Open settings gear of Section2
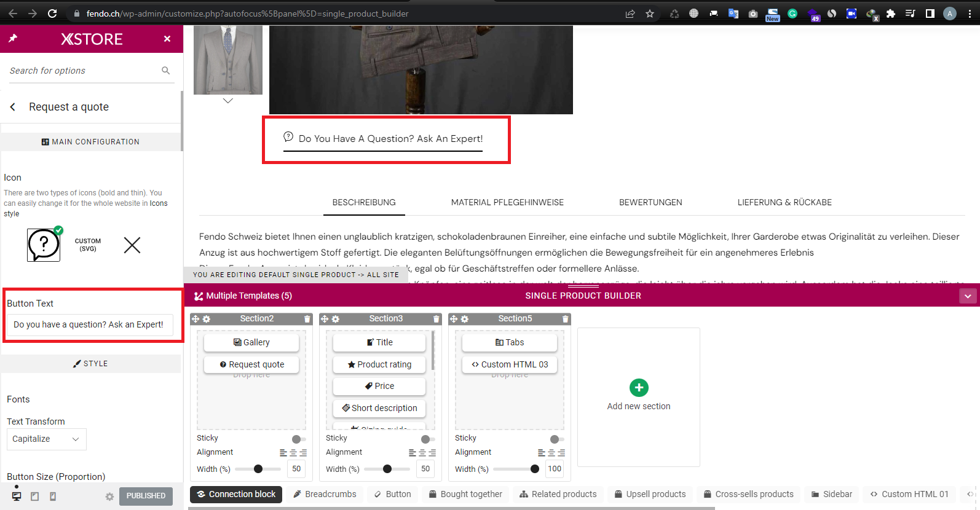 [207, 319]
